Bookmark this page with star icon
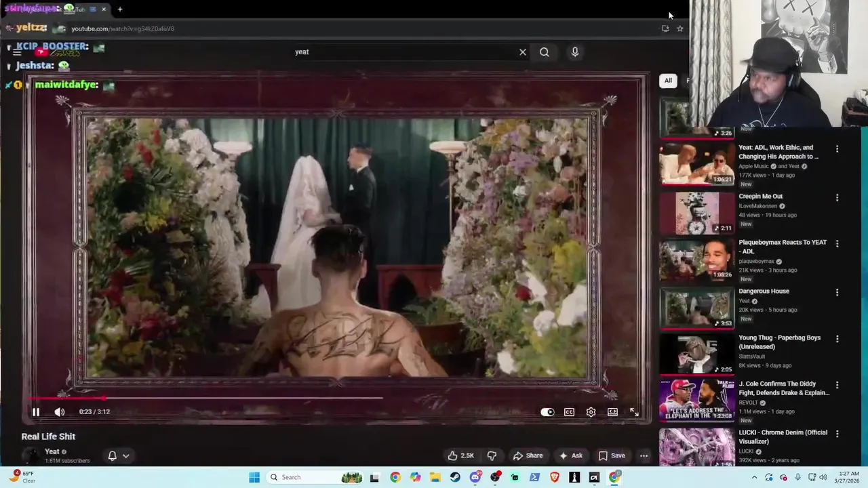This screenshot has height=488, width=868. (x=680, y=28)
